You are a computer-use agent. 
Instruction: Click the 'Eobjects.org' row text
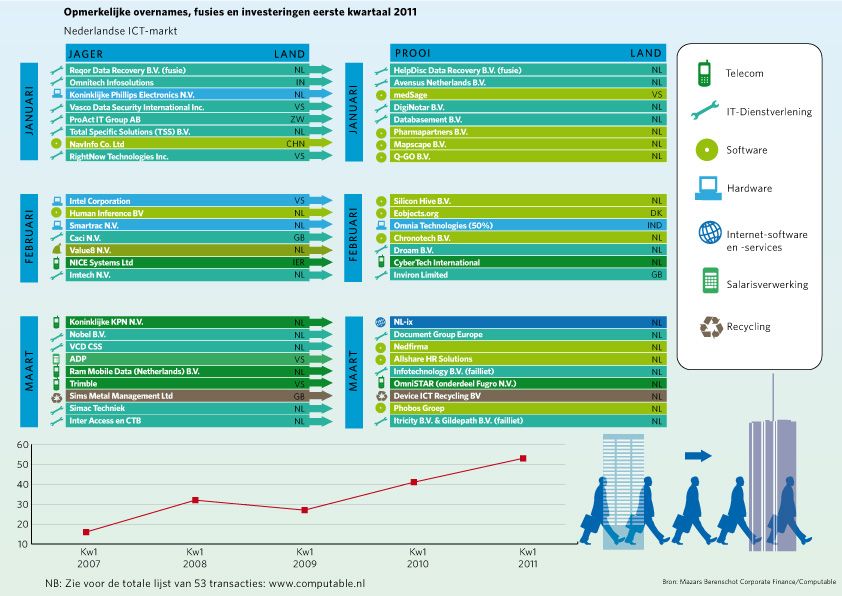416,213
